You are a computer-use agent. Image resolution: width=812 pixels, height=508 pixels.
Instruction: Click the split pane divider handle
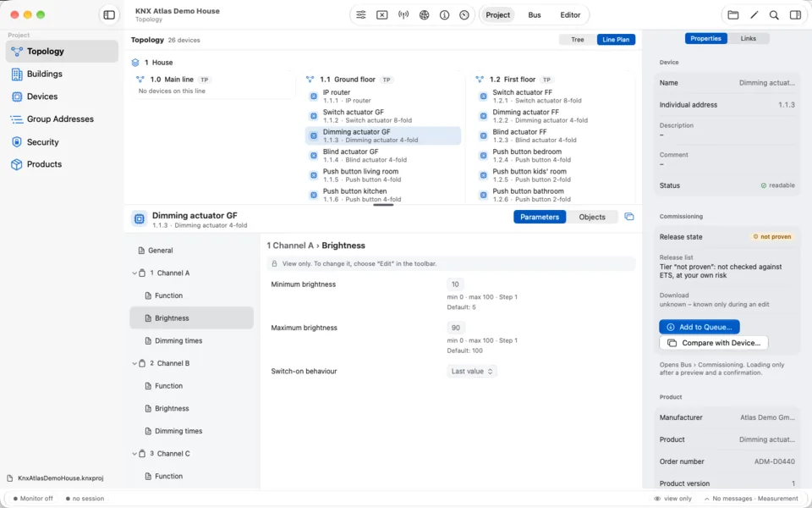coord(383,205)
